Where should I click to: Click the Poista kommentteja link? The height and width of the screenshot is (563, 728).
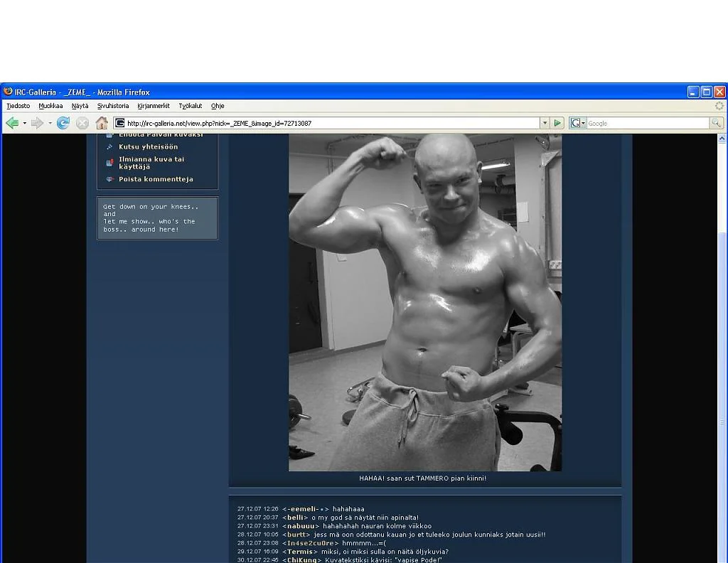(156, 179)
